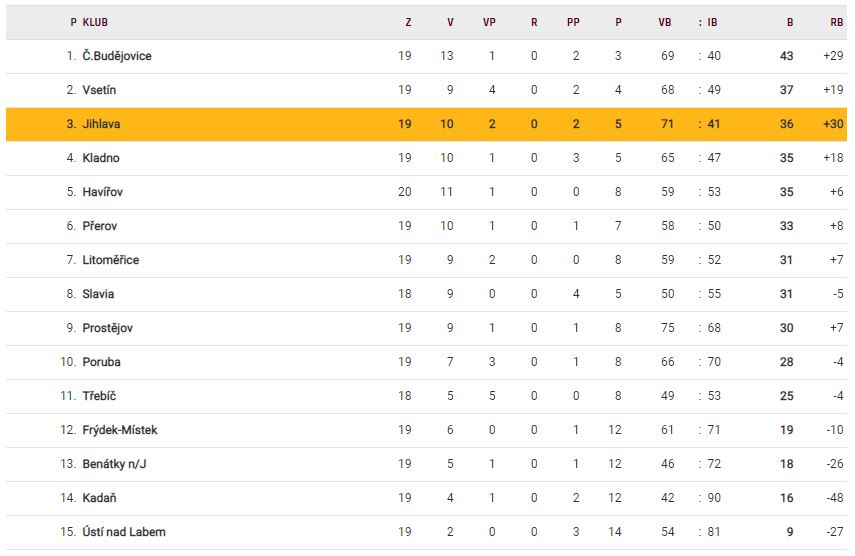This screenshot has width=855, height=556.
Task: Click the Slavia club link
Action: click(x=98, y=294)
